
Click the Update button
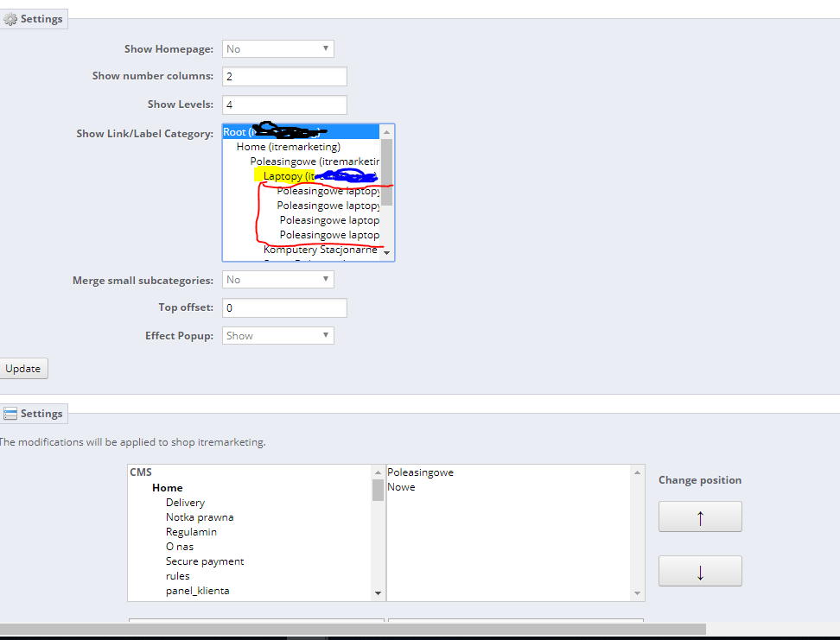point(23,369)
